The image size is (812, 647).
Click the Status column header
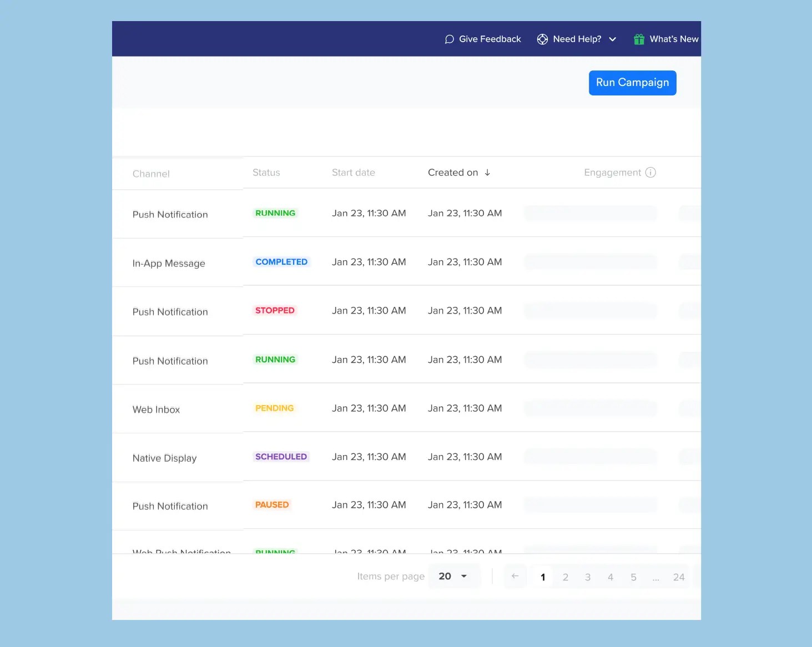tap(266, 173)
